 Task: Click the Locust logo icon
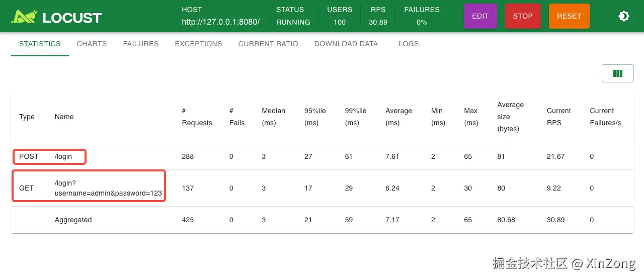[24, 17]
